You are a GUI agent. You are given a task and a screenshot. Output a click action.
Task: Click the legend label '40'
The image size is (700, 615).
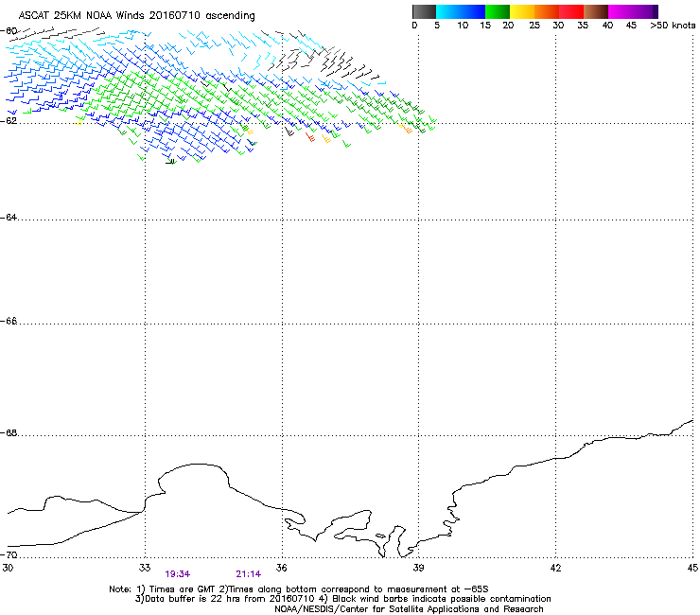coord(607,26)
